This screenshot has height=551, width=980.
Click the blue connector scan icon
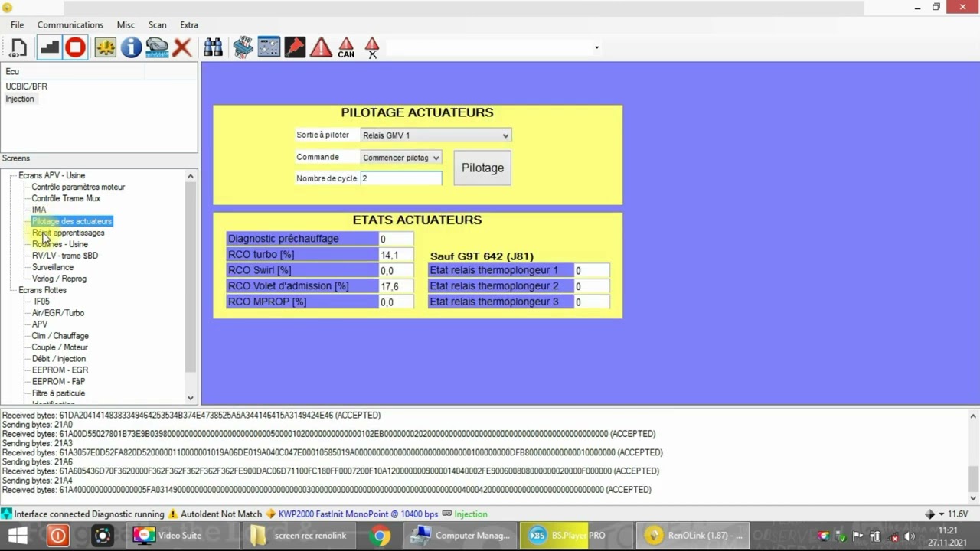pyautogui.click(x=243, y=47)
